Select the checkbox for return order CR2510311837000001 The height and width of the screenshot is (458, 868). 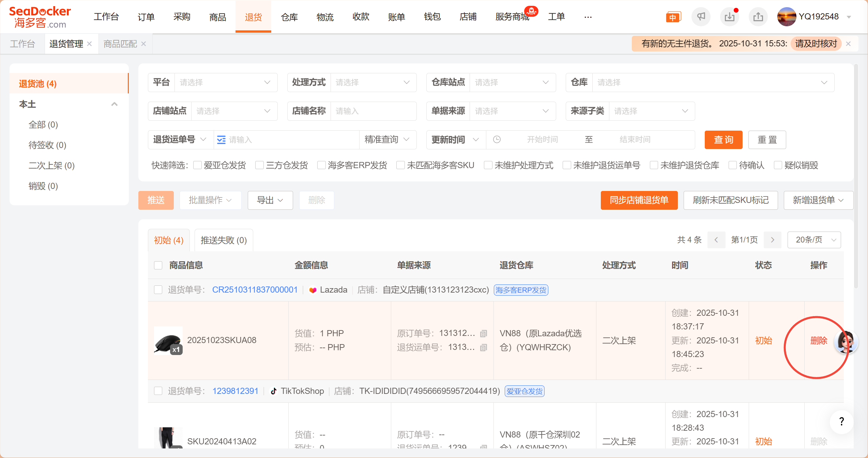pyautogui.click(x=158, y=290)
